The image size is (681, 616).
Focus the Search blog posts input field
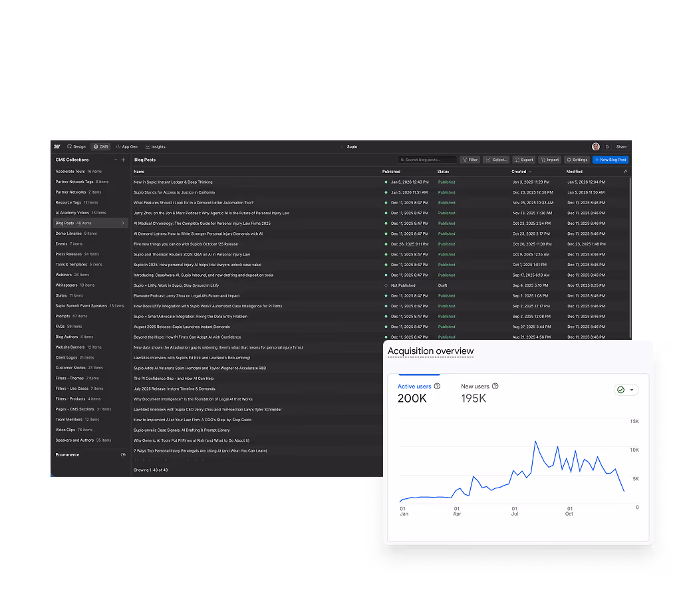427,160
